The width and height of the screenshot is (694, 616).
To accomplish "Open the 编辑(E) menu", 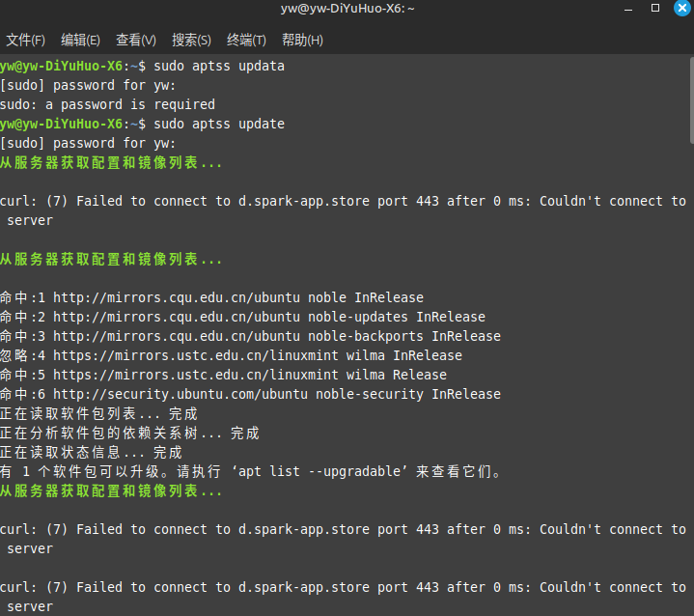I will tap(80, 40).
